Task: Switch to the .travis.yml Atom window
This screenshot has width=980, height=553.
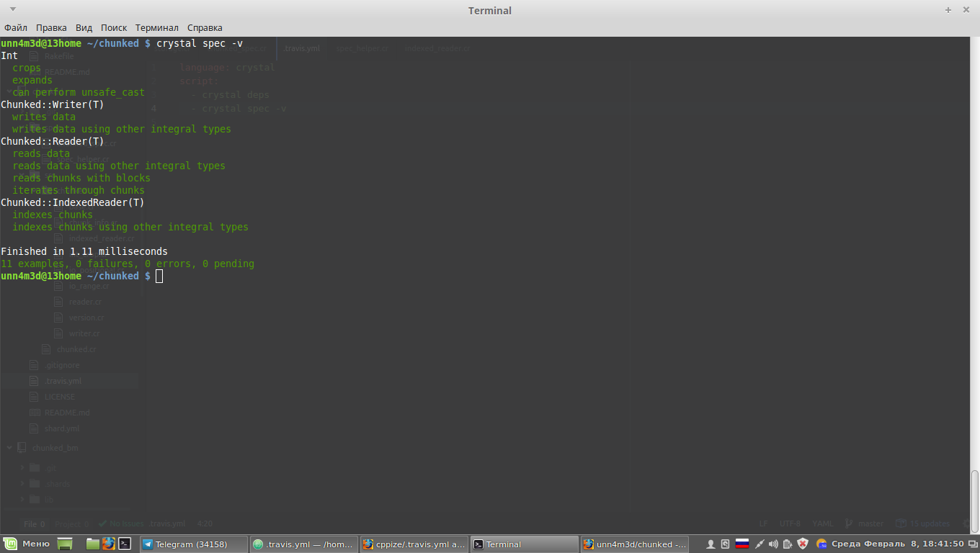Action: click(x=304, y=544)
